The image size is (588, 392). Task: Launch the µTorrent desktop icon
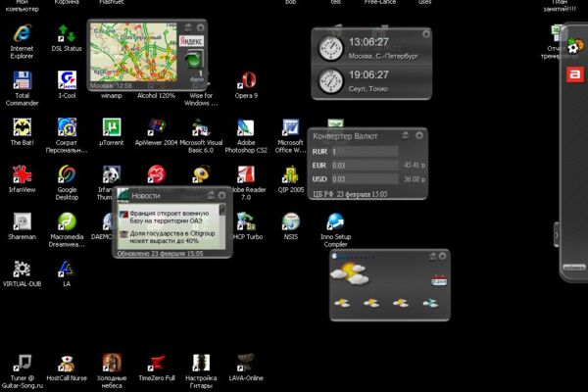(112, 127)
